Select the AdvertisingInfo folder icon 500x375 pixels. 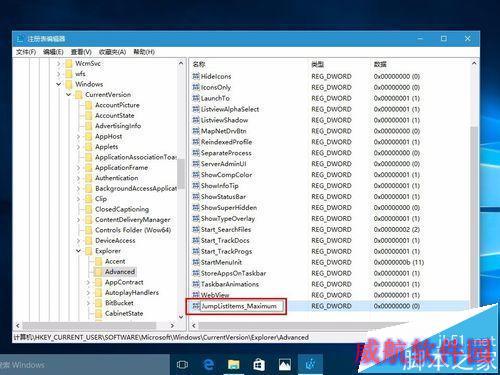(x=88, y=126)
